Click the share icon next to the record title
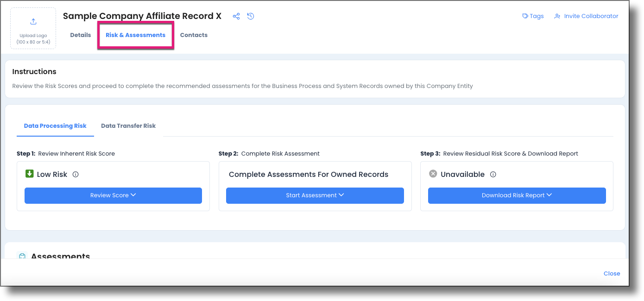 tap(236, 16)
